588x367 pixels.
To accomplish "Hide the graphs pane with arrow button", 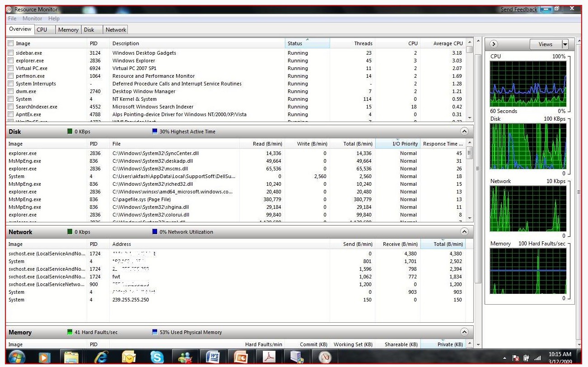I will (494, 44).
